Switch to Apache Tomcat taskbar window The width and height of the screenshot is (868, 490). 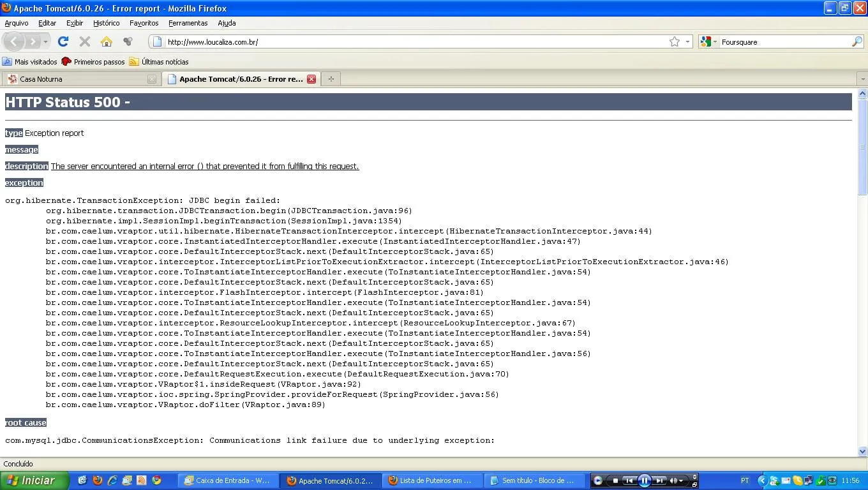pyautogui.click(x=331, y=480)
